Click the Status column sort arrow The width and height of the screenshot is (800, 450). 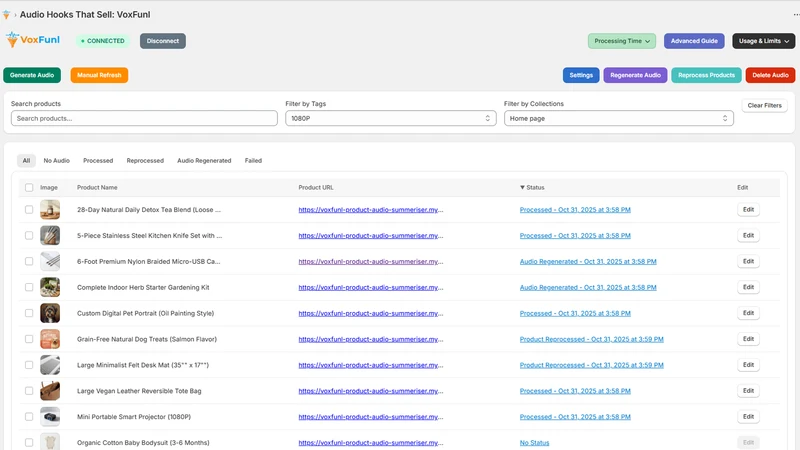(522, 187)
